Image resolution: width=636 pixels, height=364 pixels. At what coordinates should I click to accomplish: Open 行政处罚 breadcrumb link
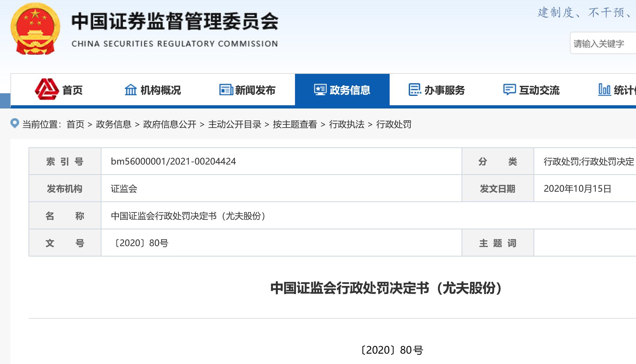pos(394,124)
